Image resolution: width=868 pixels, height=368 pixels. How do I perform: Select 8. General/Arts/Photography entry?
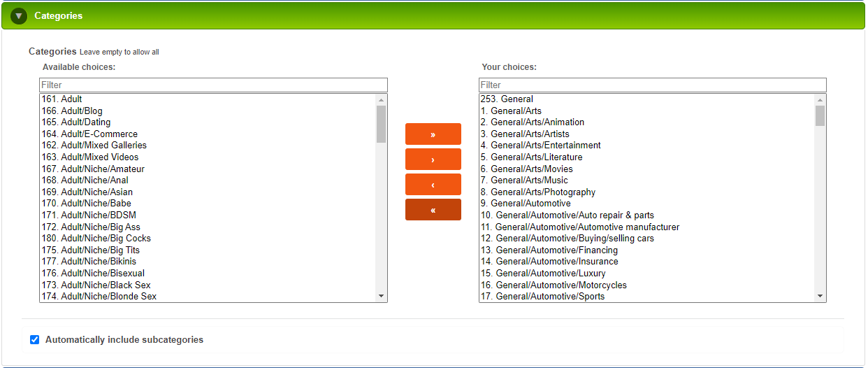(x=647, y=192)
